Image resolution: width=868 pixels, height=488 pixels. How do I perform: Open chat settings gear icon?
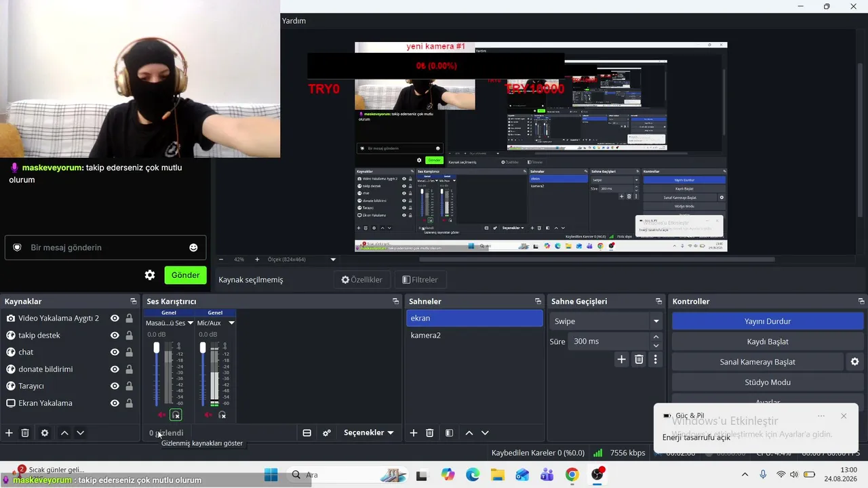point(150,275)
